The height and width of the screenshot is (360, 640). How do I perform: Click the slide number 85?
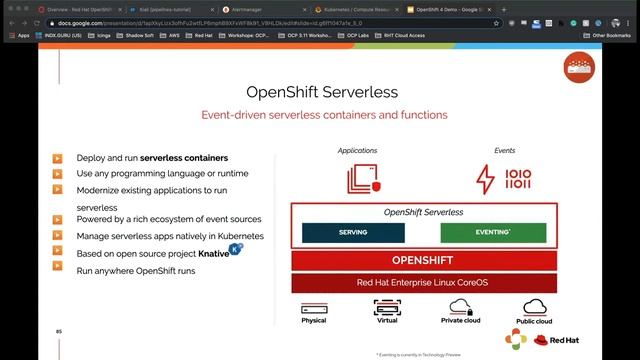tap(59, 331)
